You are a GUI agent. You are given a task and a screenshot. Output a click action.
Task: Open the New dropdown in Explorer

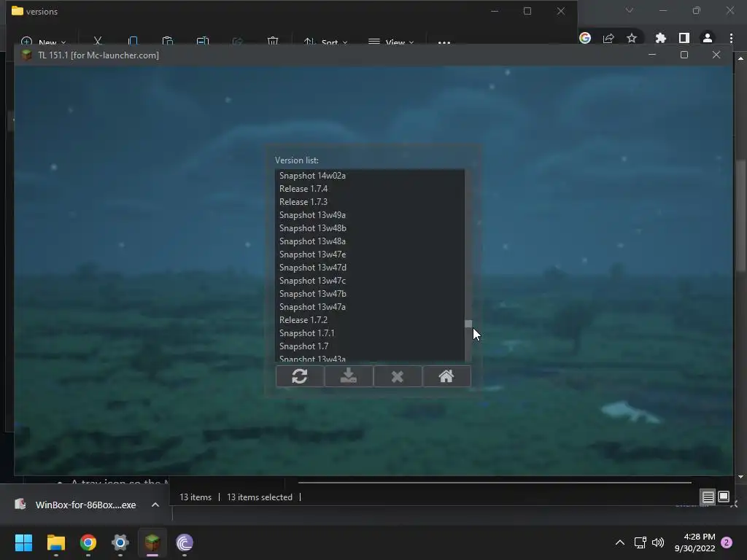[x=43, y=42]
